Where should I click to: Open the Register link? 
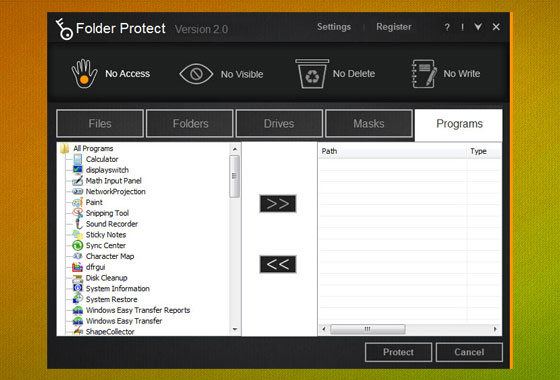(x=394, y=27)
